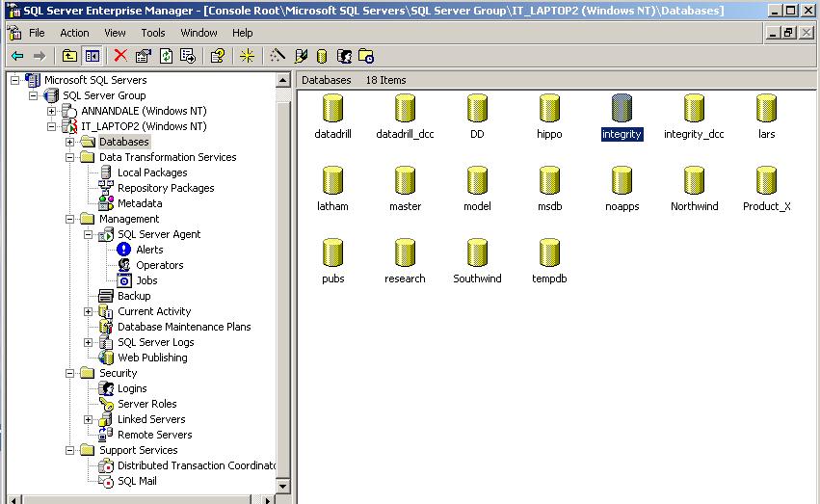This screenshot has width=820, height=504.
Task: Open the View menu
Action: (115, 33)
